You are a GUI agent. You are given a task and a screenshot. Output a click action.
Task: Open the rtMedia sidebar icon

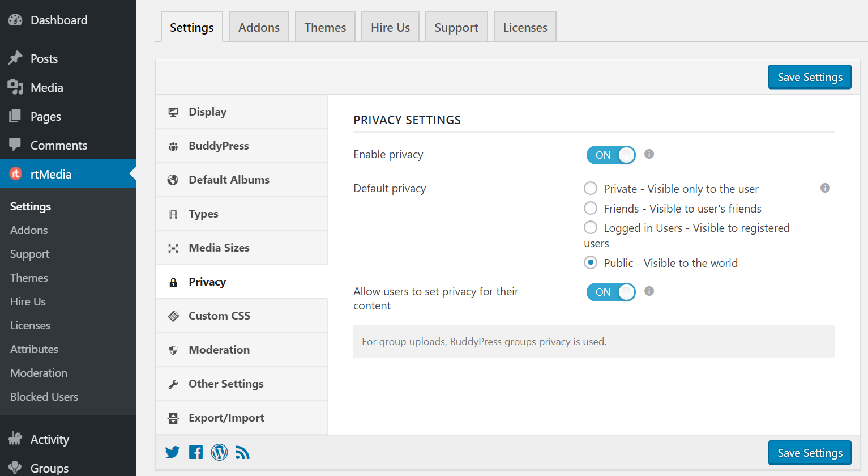point(15,174)
